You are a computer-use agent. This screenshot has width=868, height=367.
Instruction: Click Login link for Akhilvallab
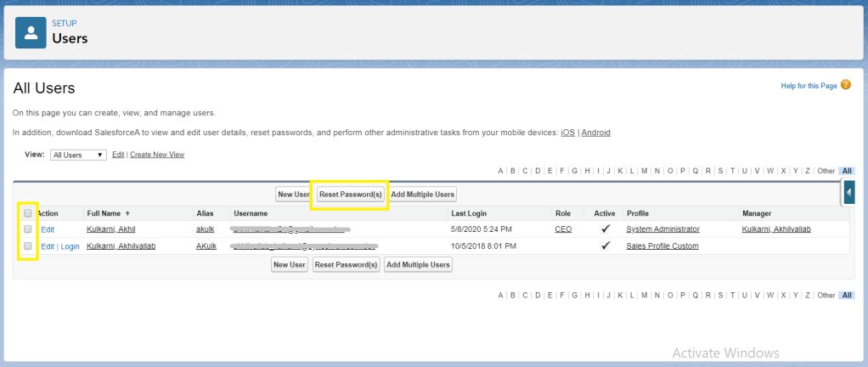click(x=70, y=246)
